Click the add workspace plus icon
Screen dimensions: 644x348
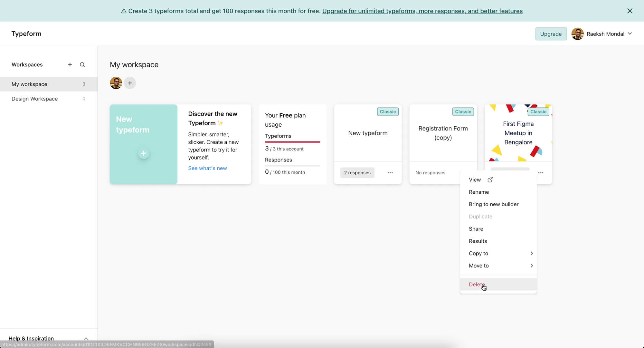click(x=70, y=64)
